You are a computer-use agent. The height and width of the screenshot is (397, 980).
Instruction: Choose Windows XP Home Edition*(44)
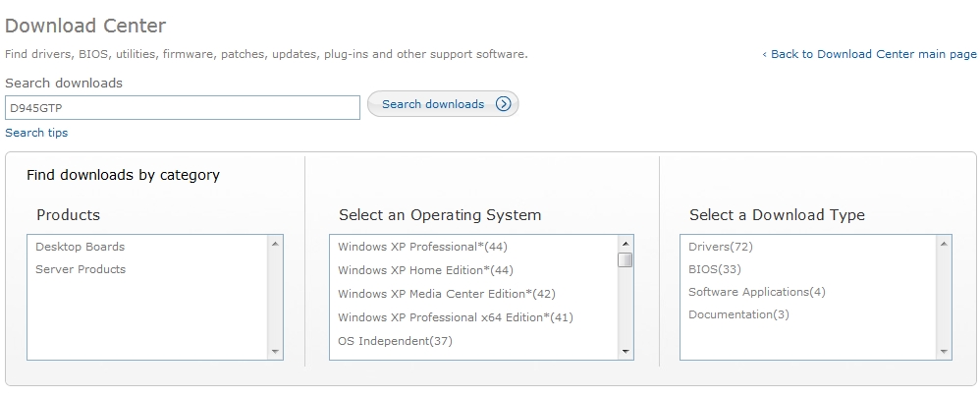click(425, 270)
